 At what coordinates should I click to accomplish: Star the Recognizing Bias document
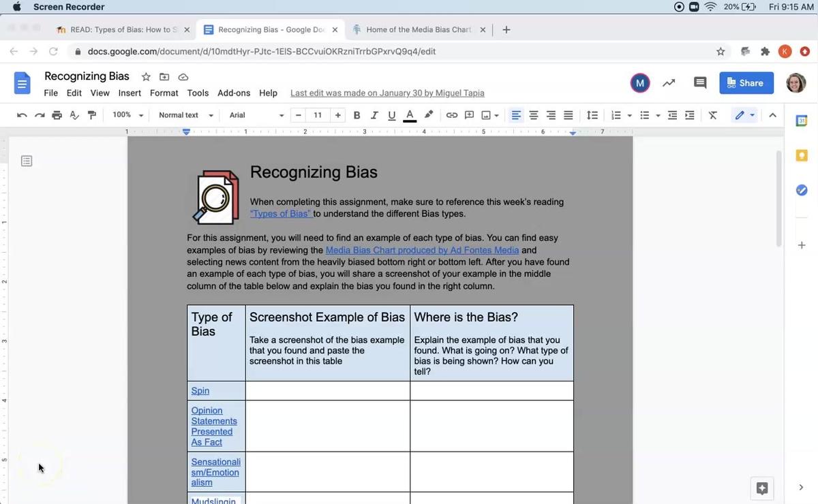pos(145,77)
